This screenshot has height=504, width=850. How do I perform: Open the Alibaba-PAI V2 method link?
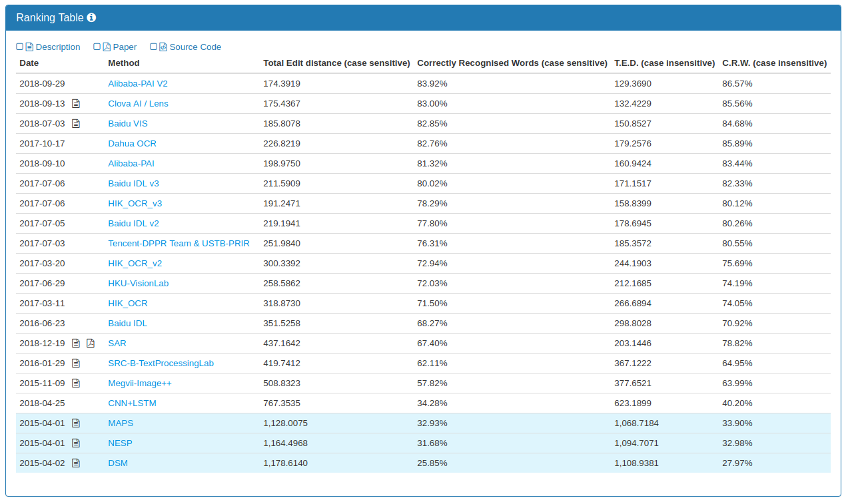(138, 83)
